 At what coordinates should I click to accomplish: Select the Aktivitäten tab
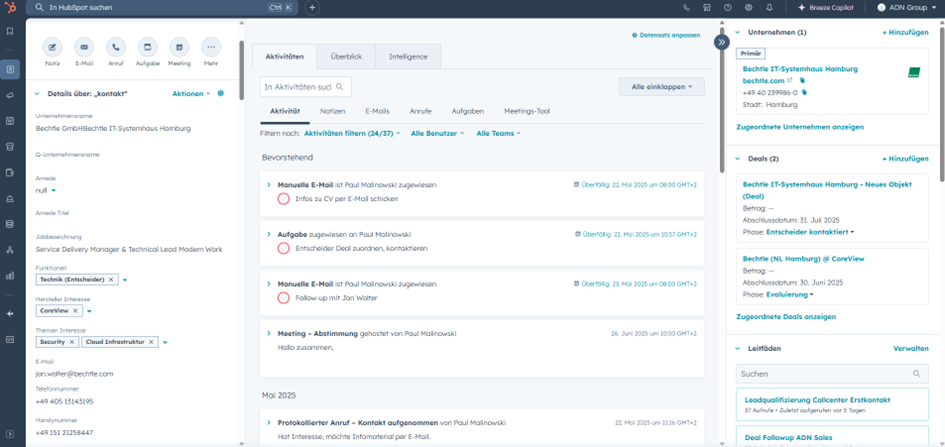(x=284, y=56)
